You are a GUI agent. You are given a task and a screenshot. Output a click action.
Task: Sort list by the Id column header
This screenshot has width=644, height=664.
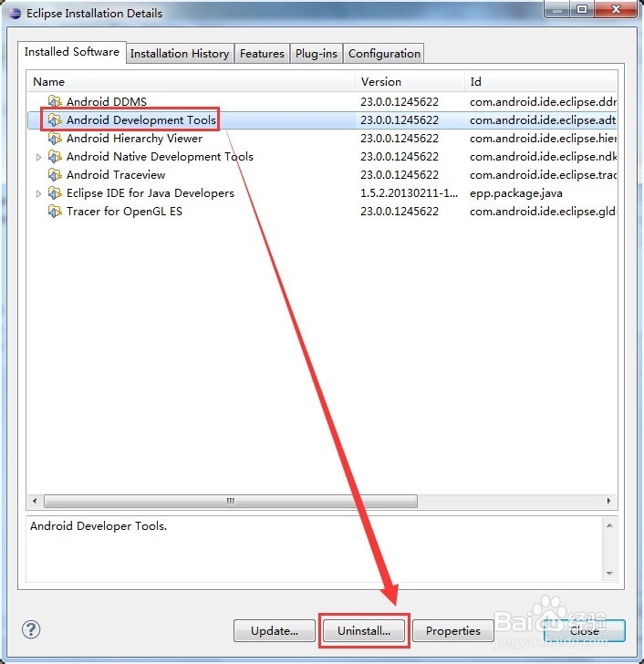541,81
